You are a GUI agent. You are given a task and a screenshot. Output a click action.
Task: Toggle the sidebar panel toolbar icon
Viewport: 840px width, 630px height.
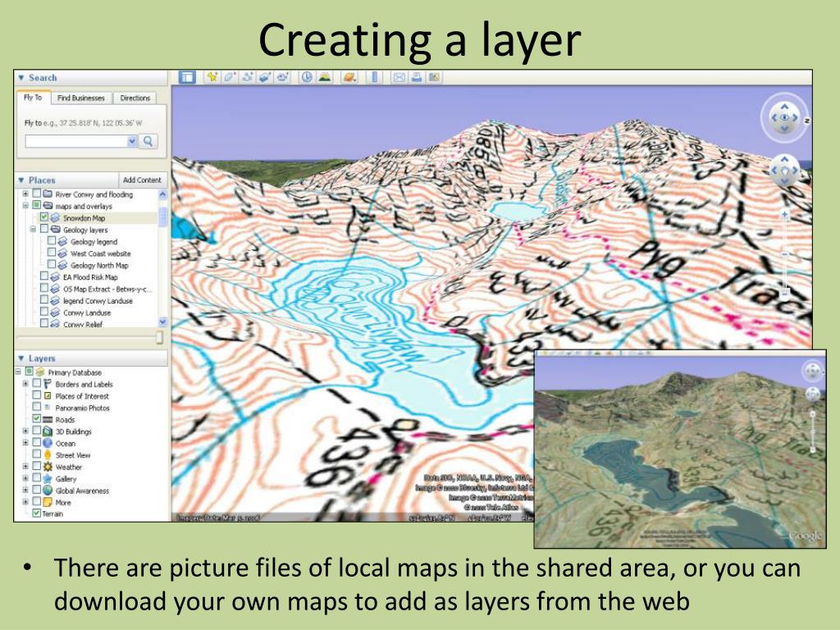187,77
